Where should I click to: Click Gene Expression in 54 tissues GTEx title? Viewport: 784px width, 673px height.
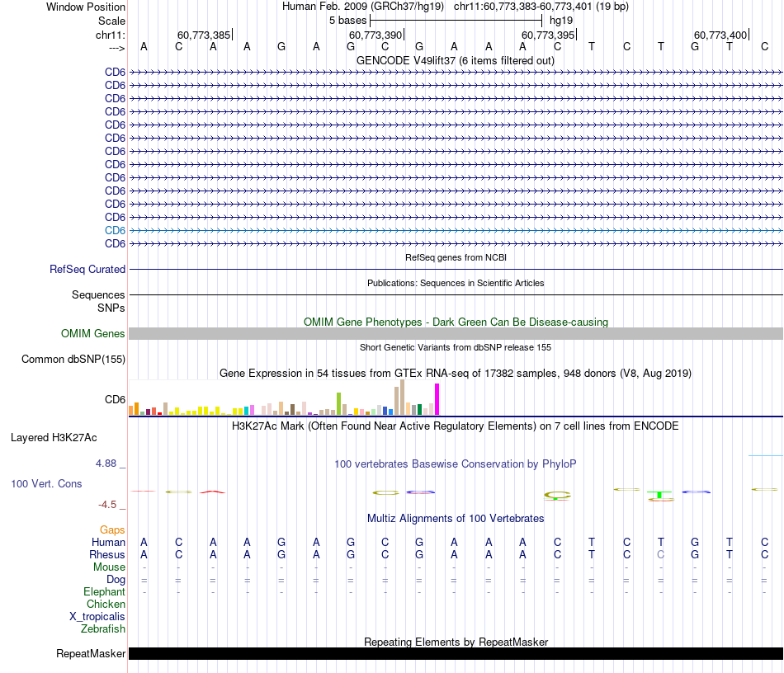[456, 374]
